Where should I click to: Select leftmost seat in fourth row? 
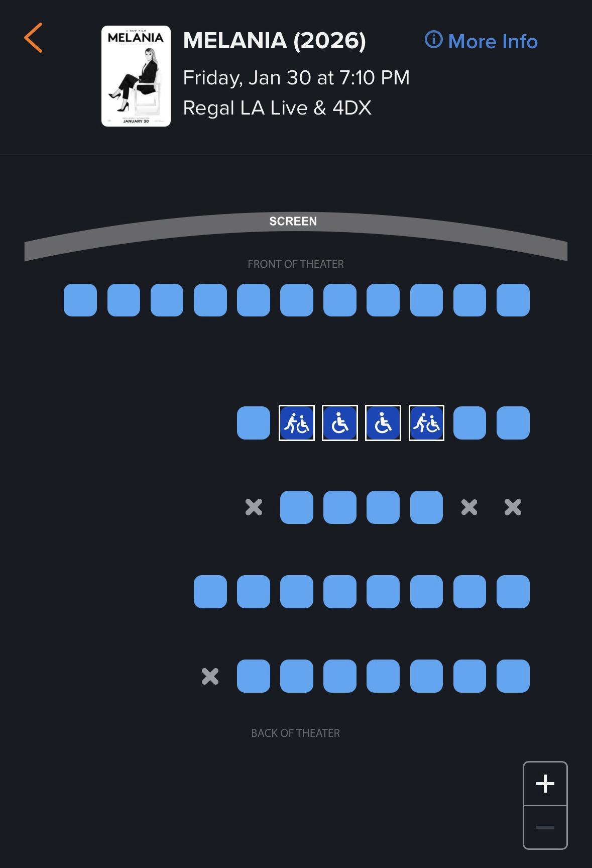pyautogui.click(x=210, y=592)
